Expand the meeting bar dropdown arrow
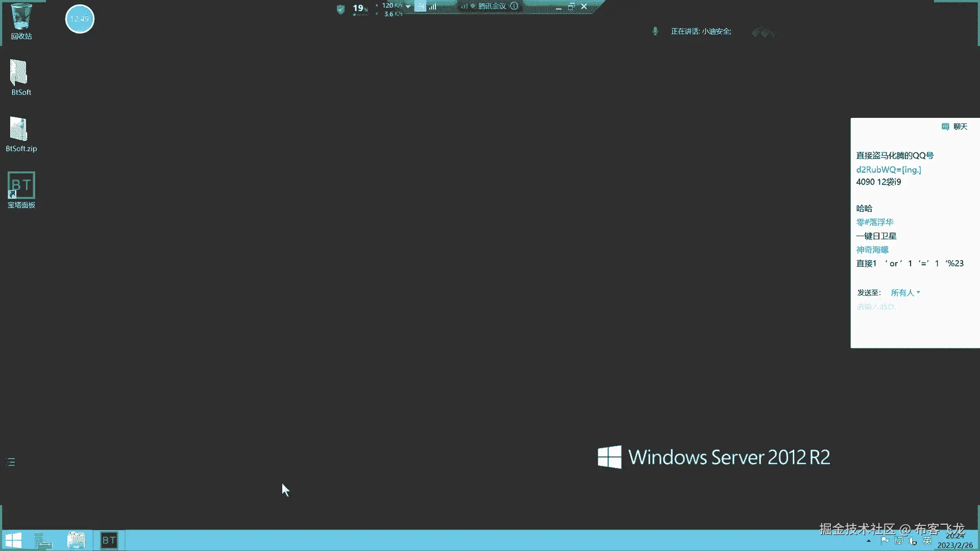The width and height of the screenshot is (980, 551). (408, 7)
